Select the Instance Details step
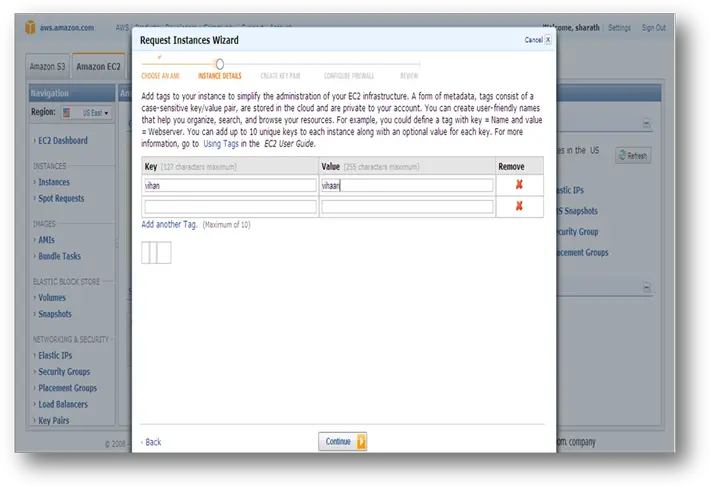Screen dimensions: 710x486 pyautogui.click(x=220, y=76)
